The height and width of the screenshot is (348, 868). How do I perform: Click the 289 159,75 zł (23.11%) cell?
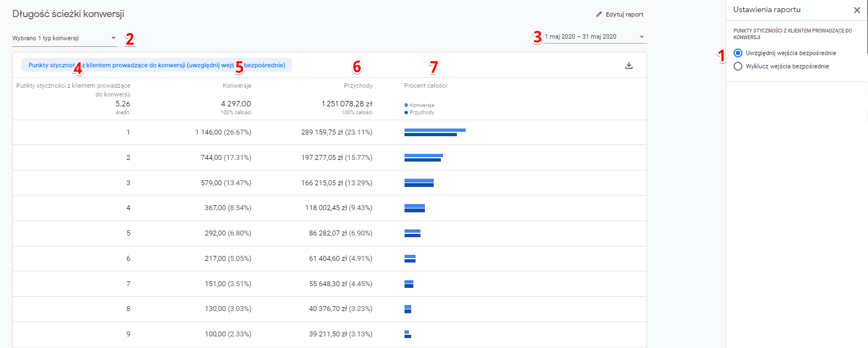pyautogui.click(x=337, y=132)
